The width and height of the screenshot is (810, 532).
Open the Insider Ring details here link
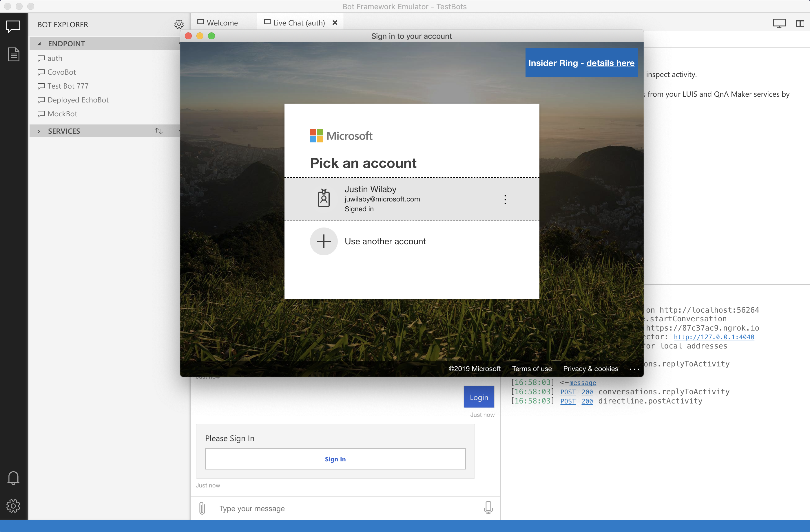610,63
